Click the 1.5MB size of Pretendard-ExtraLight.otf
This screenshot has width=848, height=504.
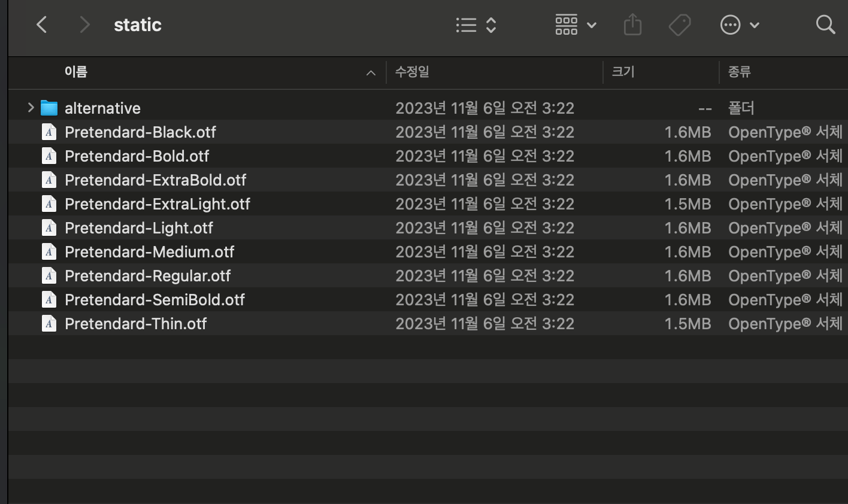pyautogui.click(x=688, y=204)
